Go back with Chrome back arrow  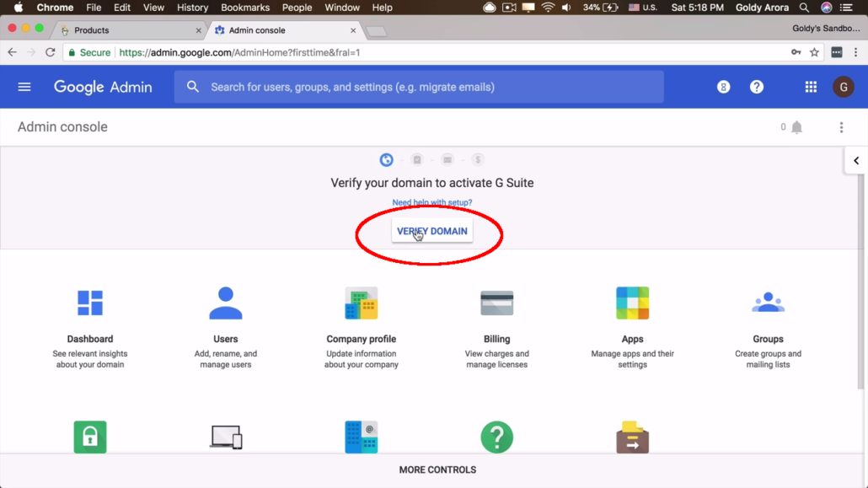(x=12, y=52)
